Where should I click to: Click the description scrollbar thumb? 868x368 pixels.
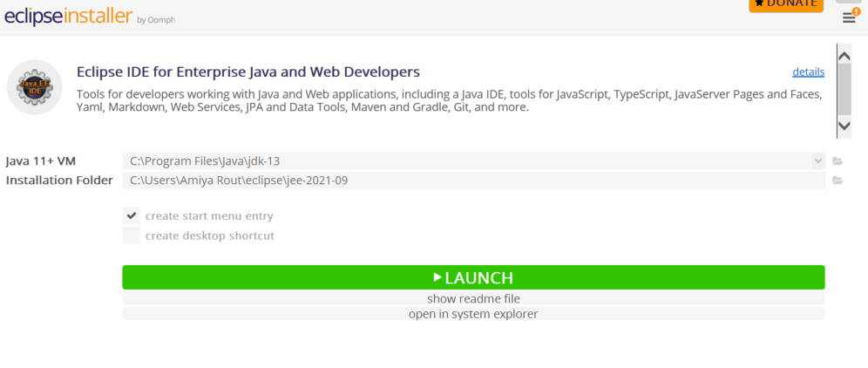tap(844, 89)
